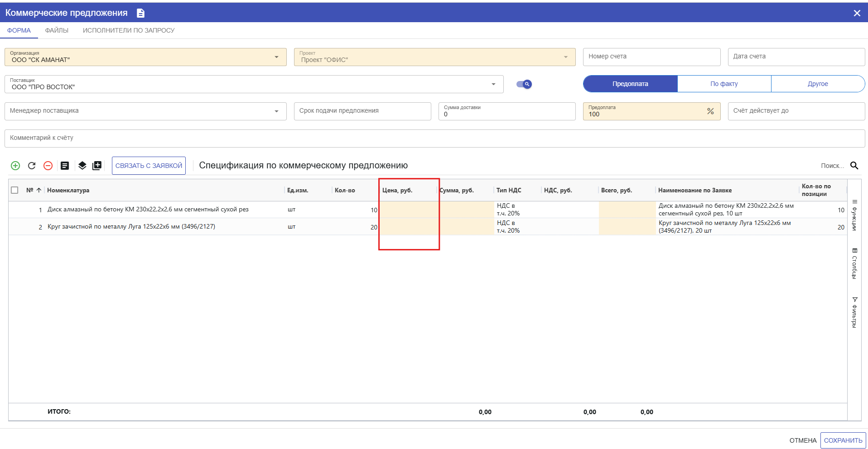Open the Организация dropdown
The image size is (868, 449).
coord(276,57)
